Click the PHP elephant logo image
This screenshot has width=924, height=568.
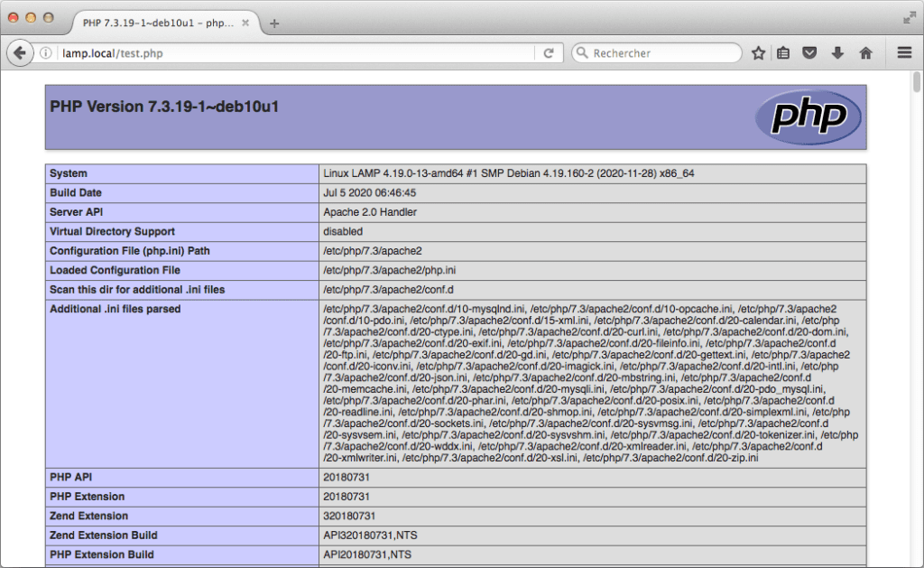click(x=808, y=117)
